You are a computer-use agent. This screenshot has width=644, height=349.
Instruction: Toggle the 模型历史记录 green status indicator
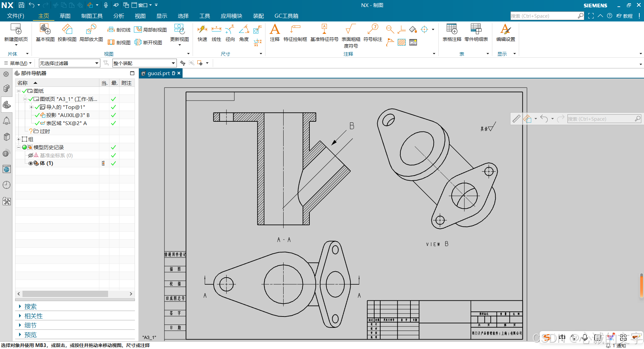[24, 147]
